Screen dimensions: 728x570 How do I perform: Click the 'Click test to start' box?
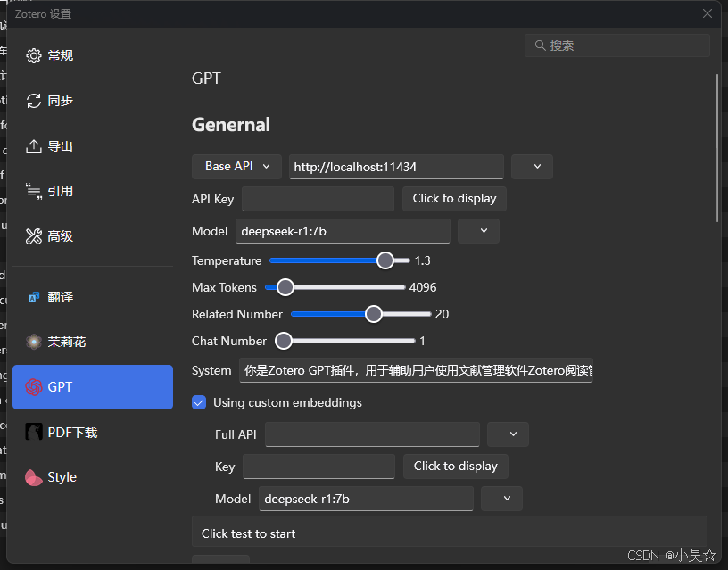pyautogui.click(x=450, y=531)
